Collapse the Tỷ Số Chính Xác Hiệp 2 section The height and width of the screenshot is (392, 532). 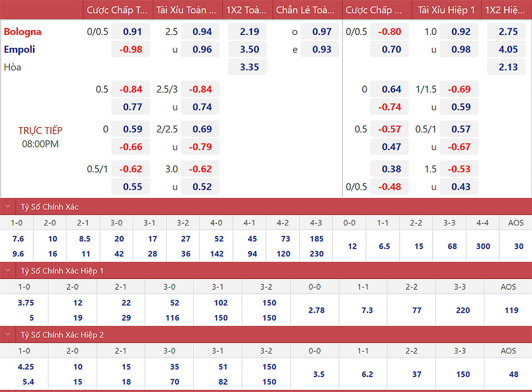click(x=8, y=335)
